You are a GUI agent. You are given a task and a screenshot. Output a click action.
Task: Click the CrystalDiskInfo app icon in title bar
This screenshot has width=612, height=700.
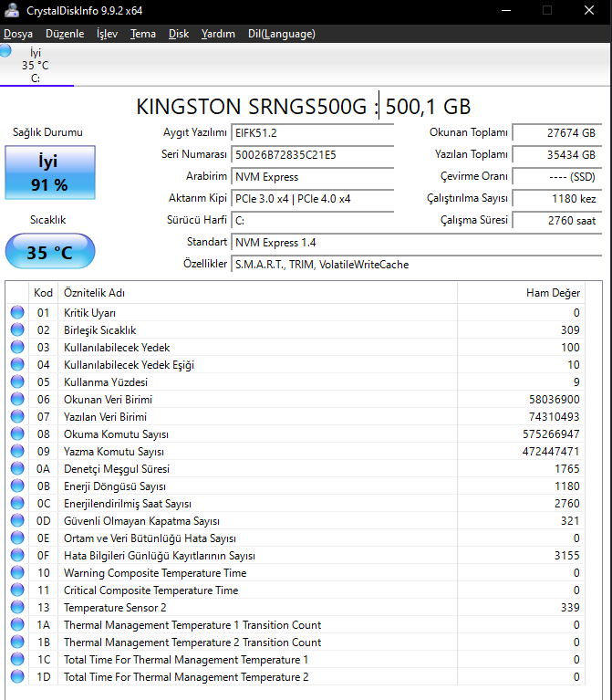click(x=12, y=10)
